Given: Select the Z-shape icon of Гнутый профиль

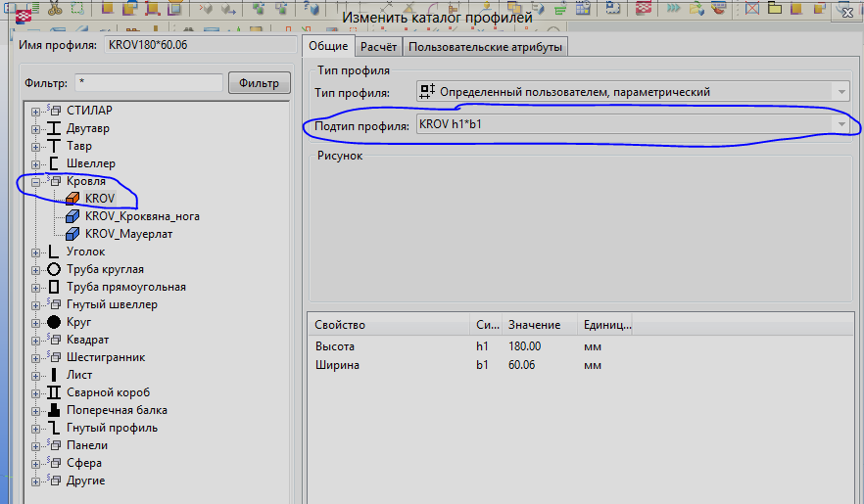Looking at the screenshot, I should 54,428.
